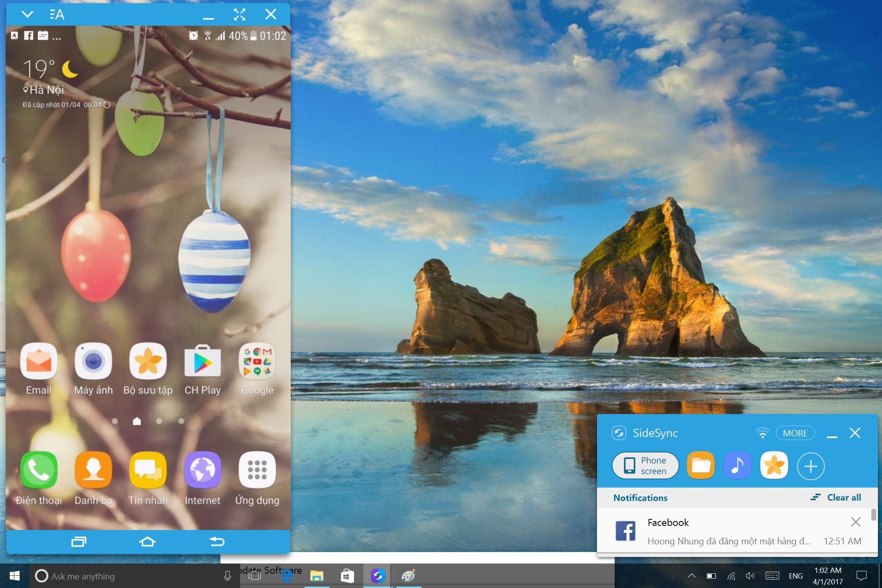Screen dimensions: 882x588
Task: Click the Cortana microphone icon
Action: click(227, 576)
